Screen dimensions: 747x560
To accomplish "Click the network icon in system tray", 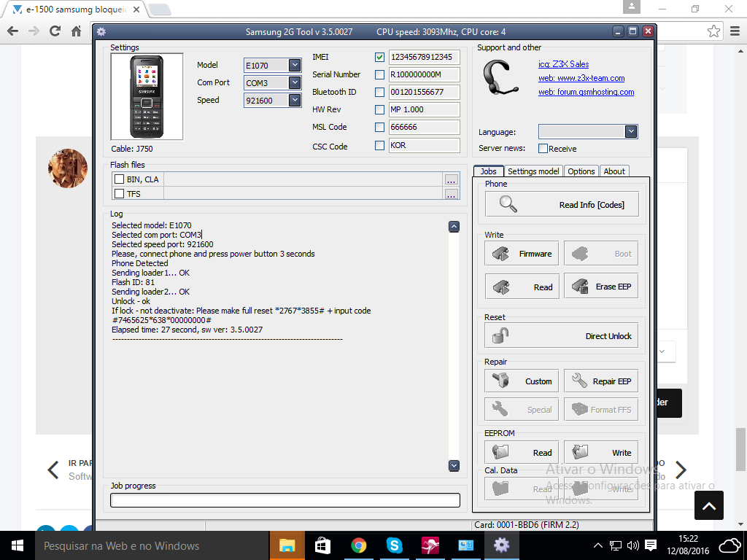I will (x=616, y=545).
